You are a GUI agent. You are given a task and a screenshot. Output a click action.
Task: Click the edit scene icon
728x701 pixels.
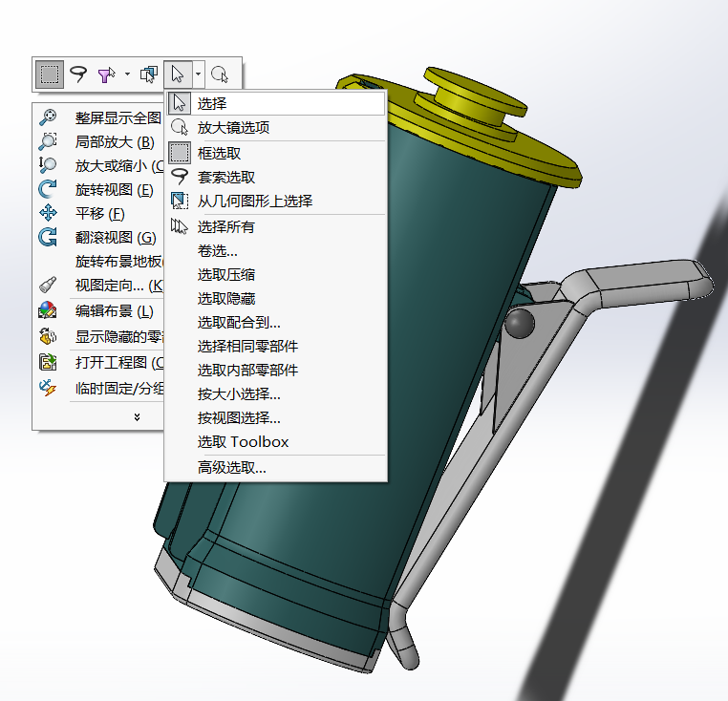coord(48,310)
